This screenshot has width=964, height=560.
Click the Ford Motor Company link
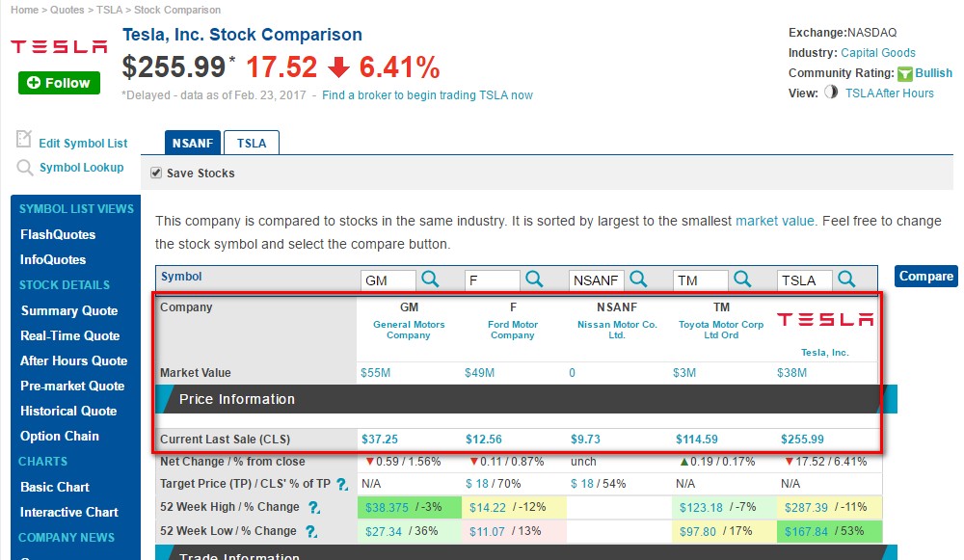(x=513, y=330)
